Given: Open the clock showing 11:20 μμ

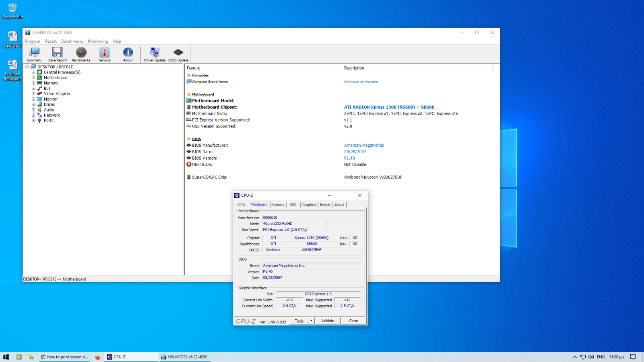Looking at the screenshot, I should coord(616,357).
